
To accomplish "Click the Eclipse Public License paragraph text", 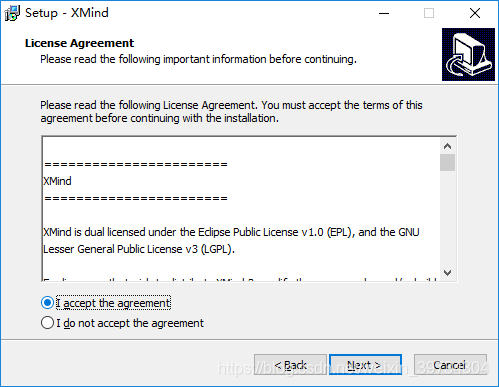I will [231, 241].
